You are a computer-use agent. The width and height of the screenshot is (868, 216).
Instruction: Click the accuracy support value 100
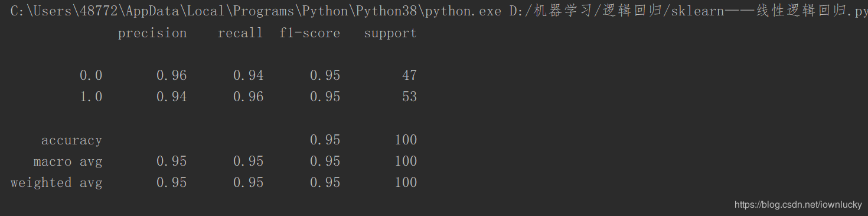[x=406, y=140]
